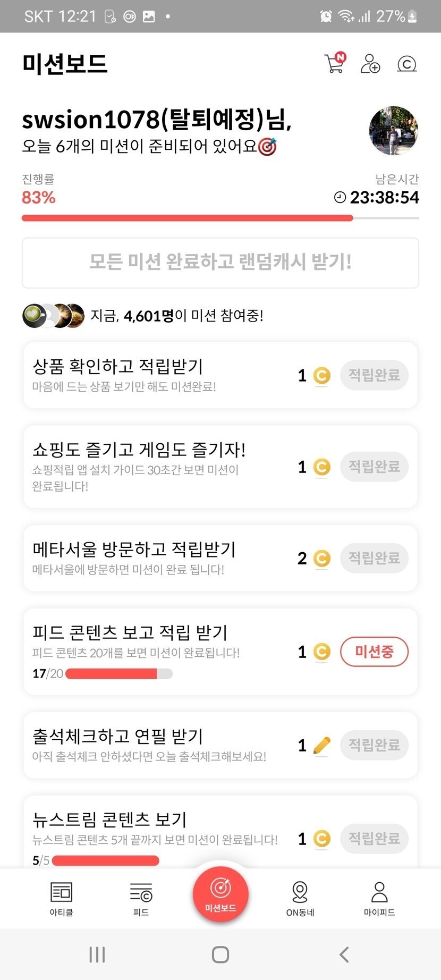
Task: Tap the 미션중 button for feed contents
Action: (x=374, y=652)
